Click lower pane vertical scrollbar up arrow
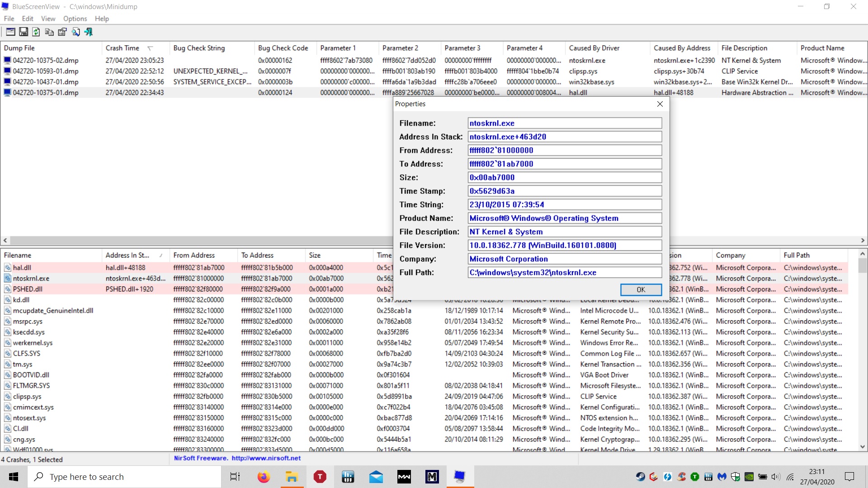 863,254
